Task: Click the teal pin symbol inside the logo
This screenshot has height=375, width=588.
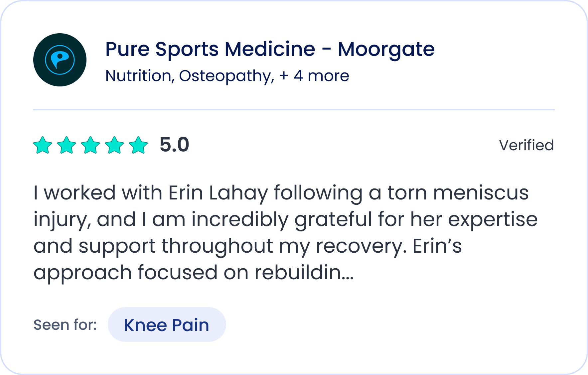Action: click(x=59, y=59)
